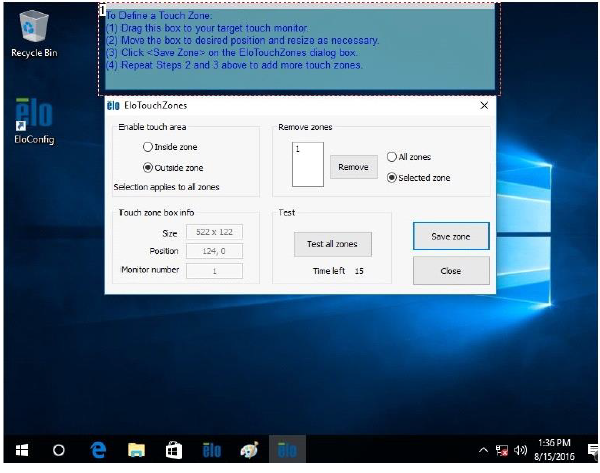Click the EloTouchZones title text
Screen dimensions: 600x473
tap(156, 106)
